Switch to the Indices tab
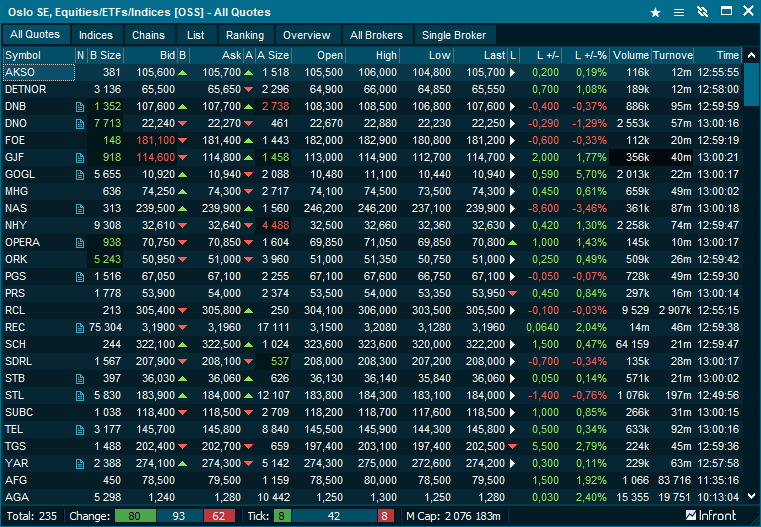The height and width of the screenshot is (527, 761). coord(96,35)
